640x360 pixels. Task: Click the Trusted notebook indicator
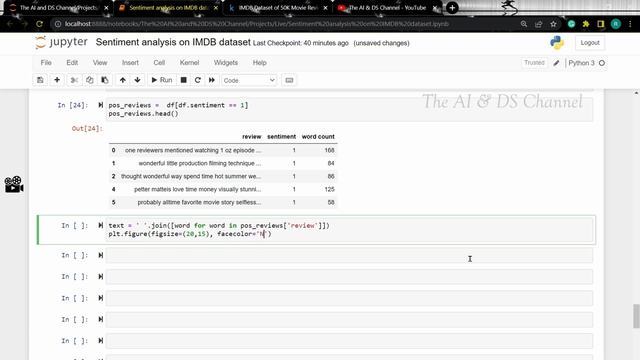point(534,63)
